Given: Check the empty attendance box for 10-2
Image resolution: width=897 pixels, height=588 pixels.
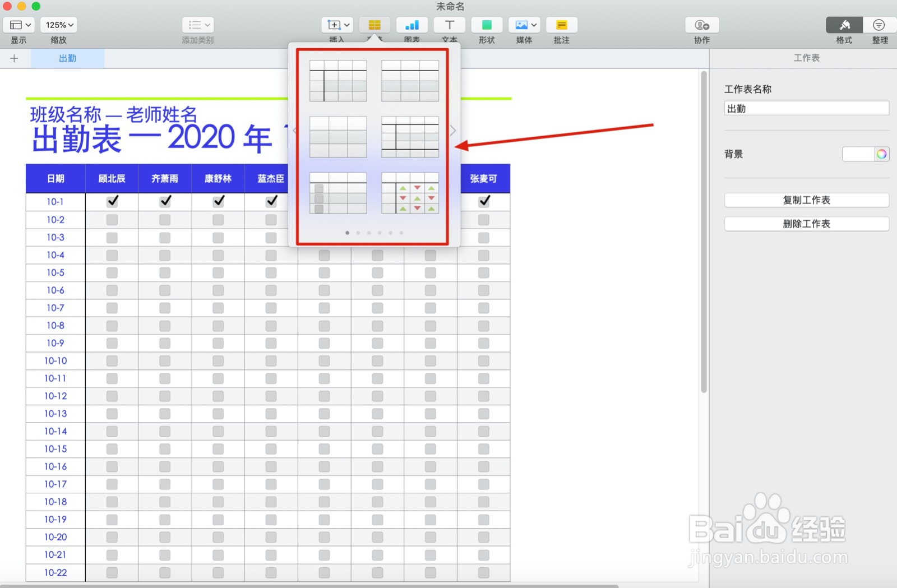Looking at the screenshot, I should tap(112, 220).
